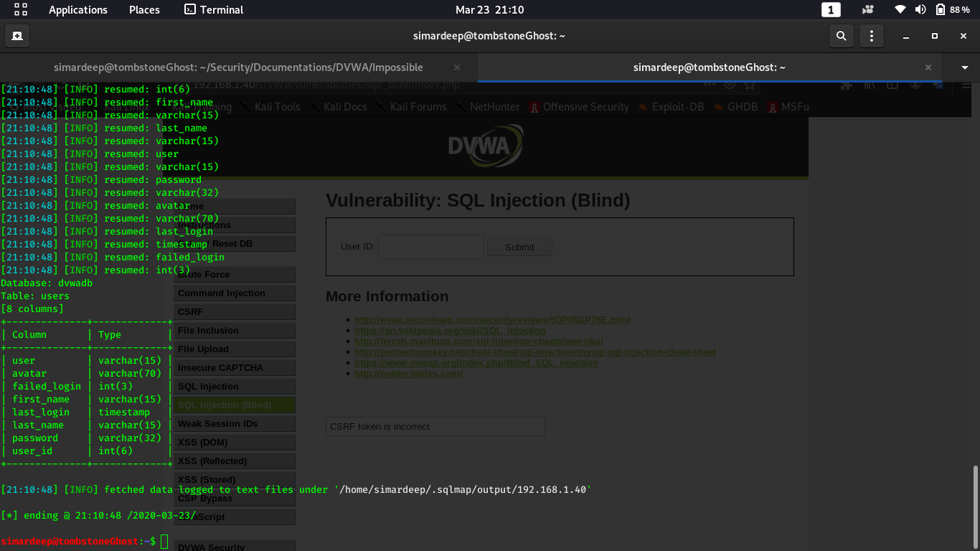This screenshot has height=551, width=980.
Task: Open the Firefox Library icon
Action: coord(870,85)
